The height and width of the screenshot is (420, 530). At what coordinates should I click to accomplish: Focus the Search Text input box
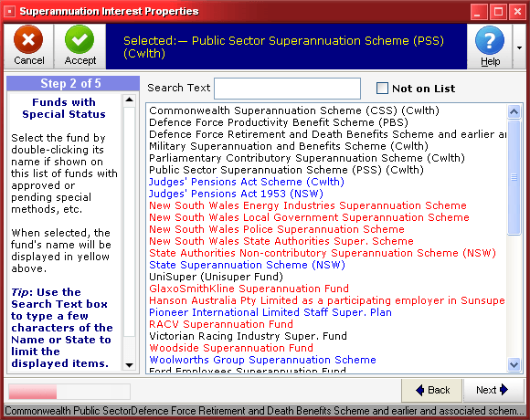tap(287, 89)
